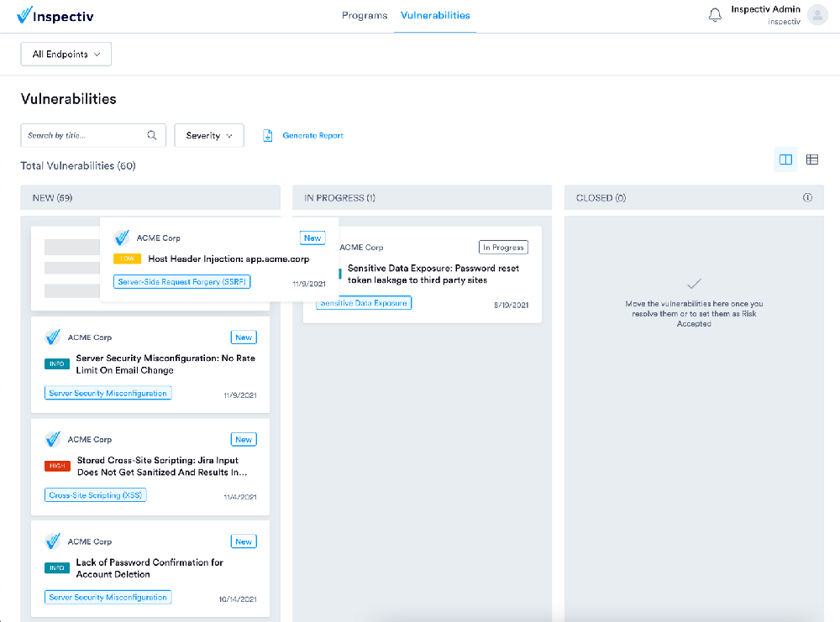Viewport: 840px width, 622px height.
Task: Open the notifications bell
Action: click(715, 14)
